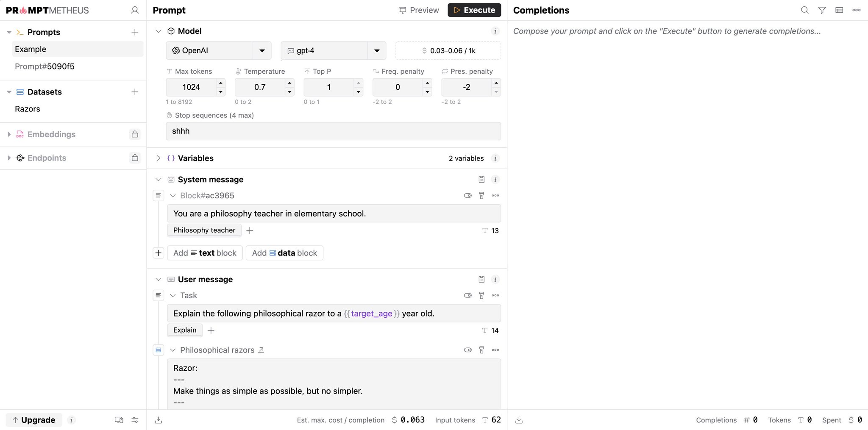Screen dimensions: 868x430
Task: Clear the Task block with brush icon
Action: click(481, 295)
